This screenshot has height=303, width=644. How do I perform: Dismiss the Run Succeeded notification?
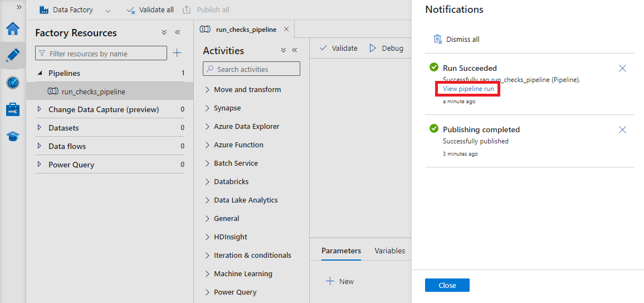pyautogui.click(x=622, y=68)
